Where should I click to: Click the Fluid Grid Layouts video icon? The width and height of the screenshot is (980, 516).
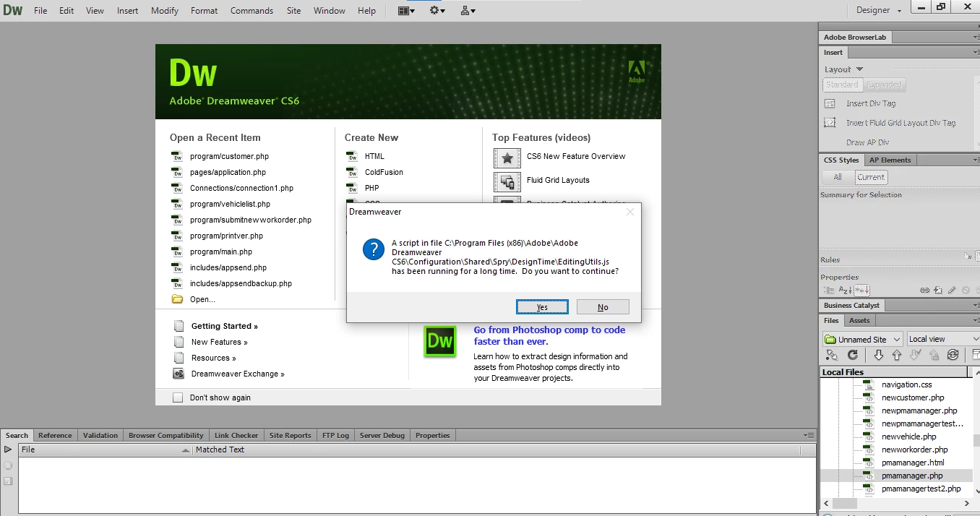click(x=507, y=182)
